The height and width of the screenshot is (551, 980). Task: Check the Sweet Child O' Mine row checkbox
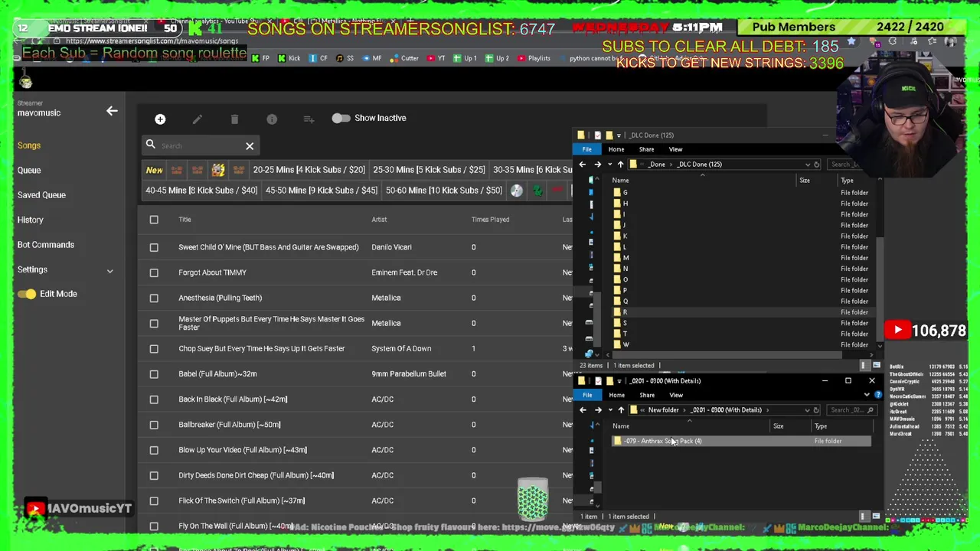(x=154, y=247)
